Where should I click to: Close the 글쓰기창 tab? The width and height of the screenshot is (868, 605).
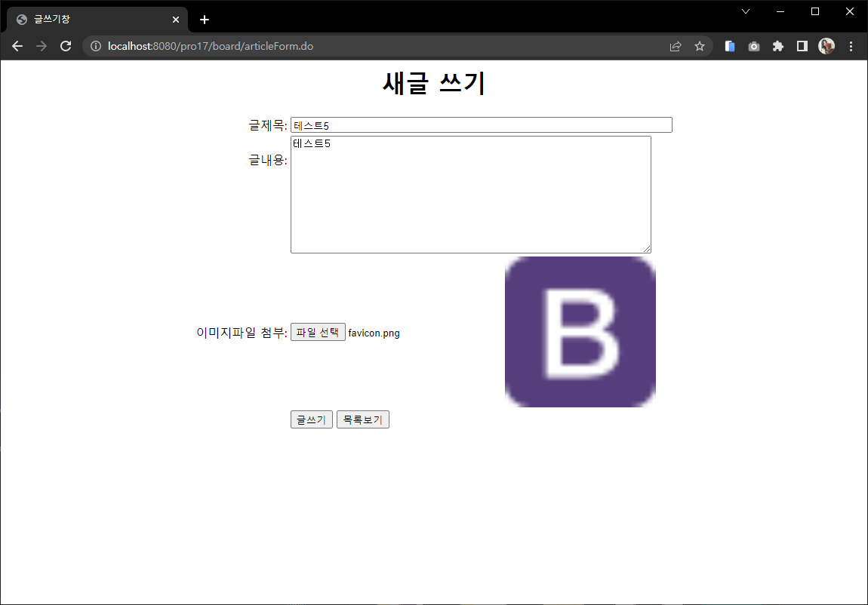click(x=175, y=20)
